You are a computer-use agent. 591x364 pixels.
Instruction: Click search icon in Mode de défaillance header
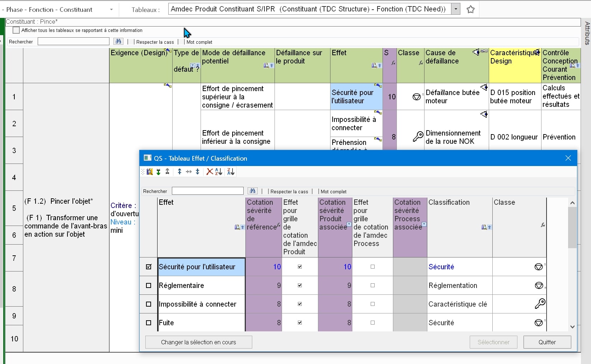point(266,65)
